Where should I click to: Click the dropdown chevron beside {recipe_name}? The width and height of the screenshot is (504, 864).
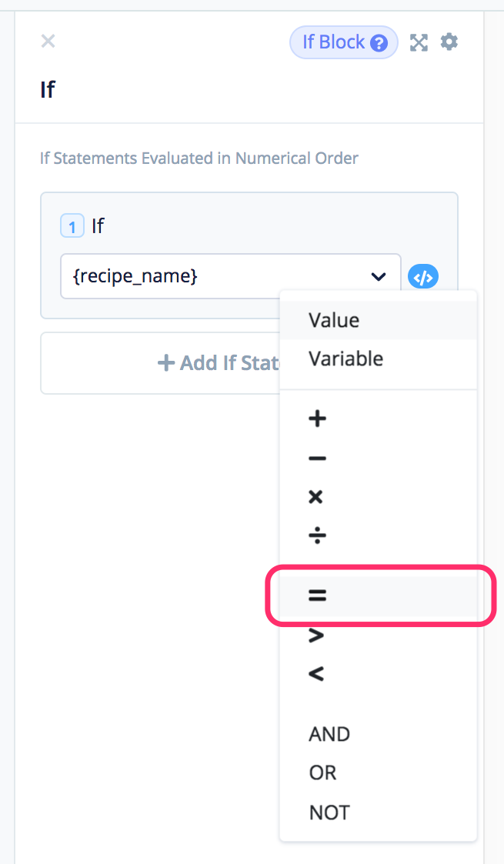(x=379, y=276)
